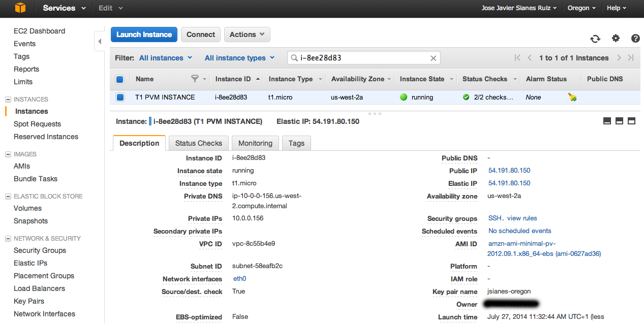
Task: Open the amzn-ami-minimal-pv AMI ID link
Action: point(544,249)
